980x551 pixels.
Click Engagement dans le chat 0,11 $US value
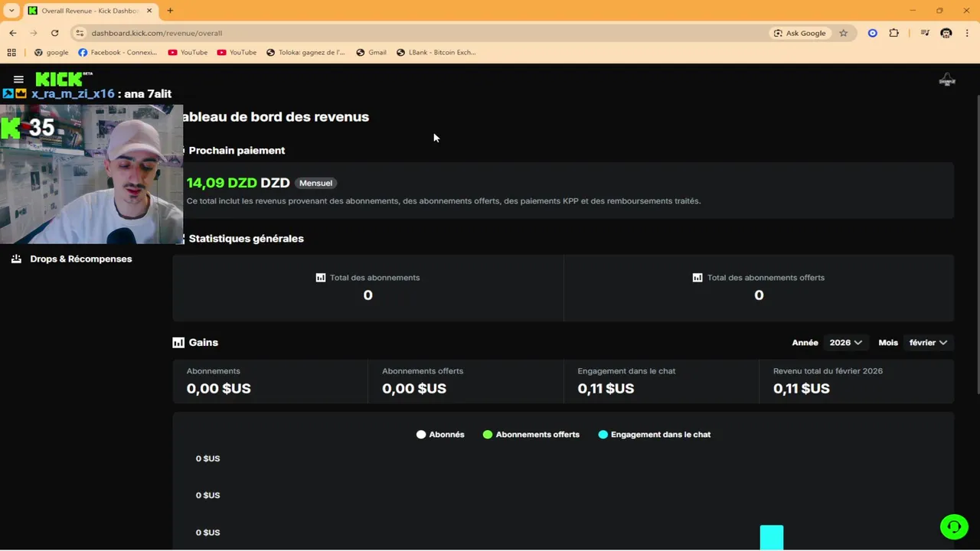pyautogui.click(x=606, y=389)
